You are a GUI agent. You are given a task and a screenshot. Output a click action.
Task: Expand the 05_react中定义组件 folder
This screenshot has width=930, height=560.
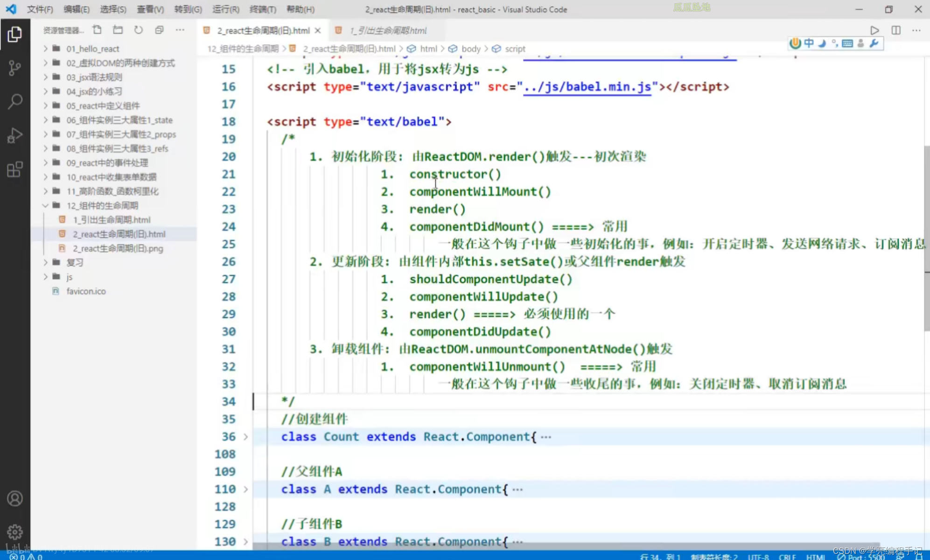(x=45, y=105)
